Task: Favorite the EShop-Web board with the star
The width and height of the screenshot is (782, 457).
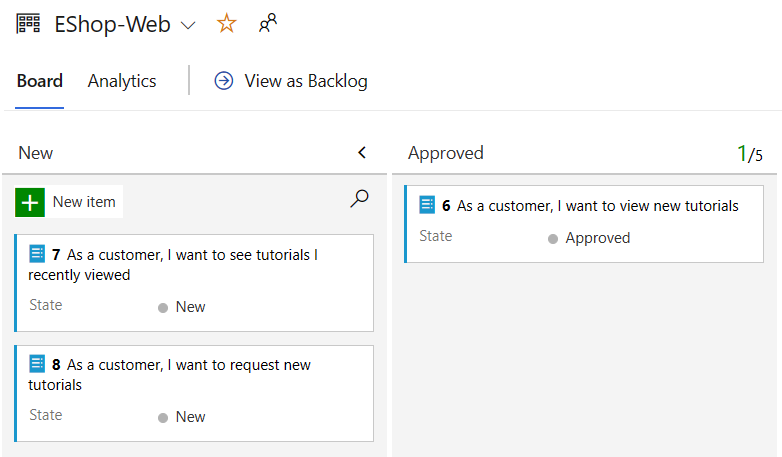Action: click(x=227, y=24)
